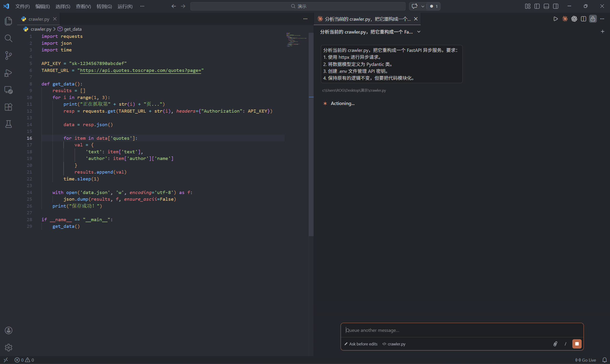This screenshot has width=610, height=364.
Task: Open the Search view icon
Action: point(8,38)
